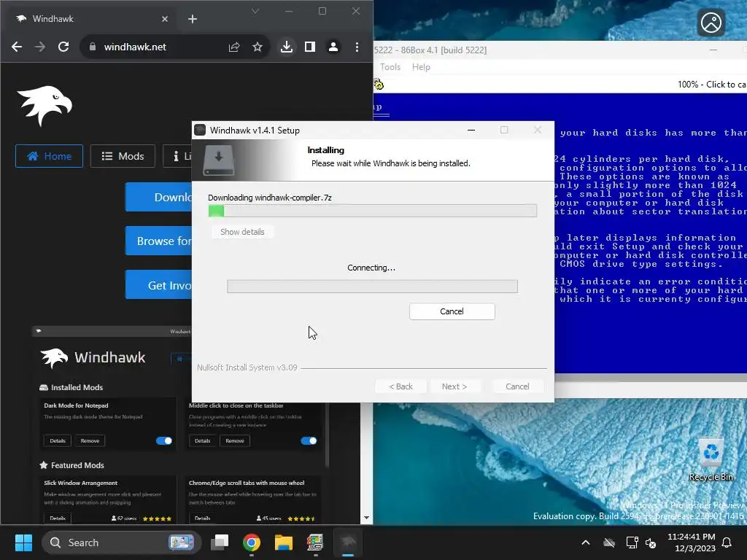Click the Installed Mods heading
Viewport: 747px width, 560px height.
(x=77, y=388)
